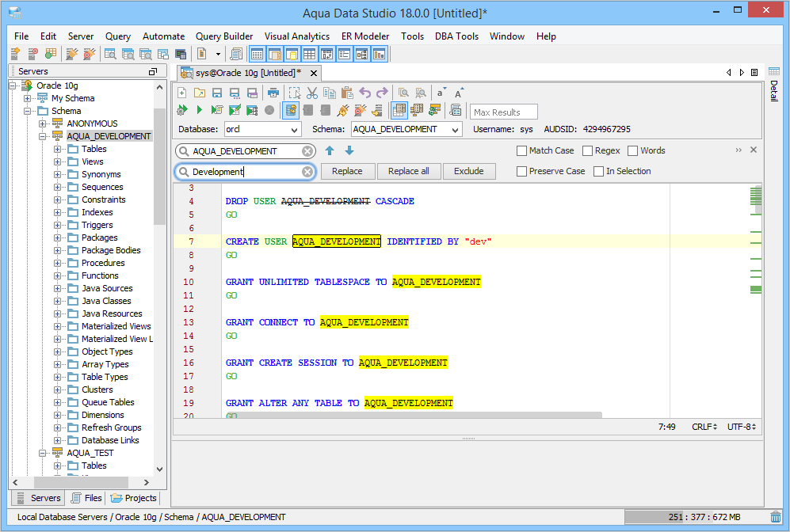This screenshot has width=790, height=532.
Task: Click the Cut scissors icon
Action: (x=312, y=93)
